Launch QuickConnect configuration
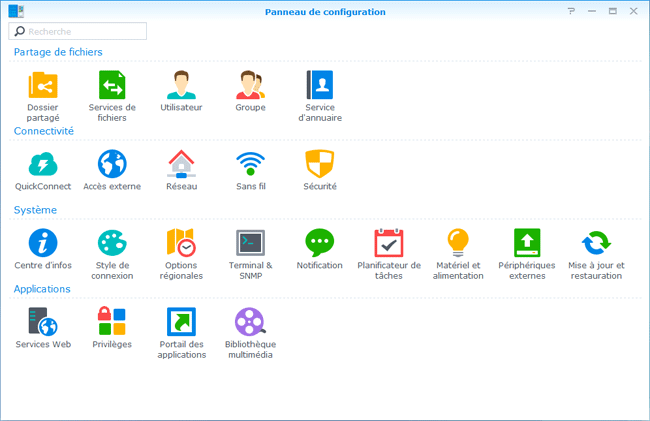650x421 pixels. 43,163
